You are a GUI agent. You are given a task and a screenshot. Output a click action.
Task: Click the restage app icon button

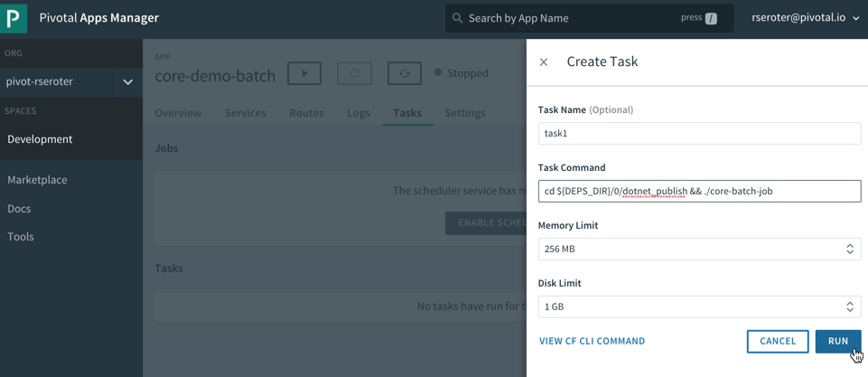[404, 73]
